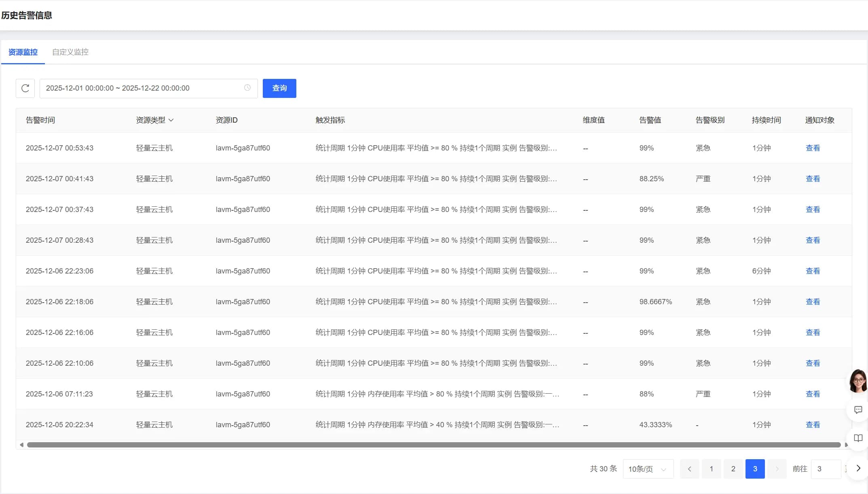Click the 前往 page number input
The image size is (868, 494).
point(826,469)
